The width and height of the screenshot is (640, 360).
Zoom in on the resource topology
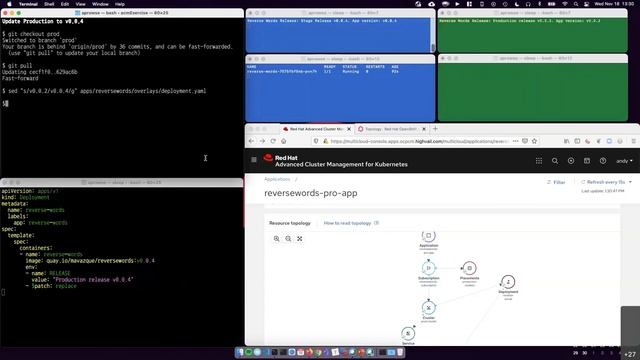click(277, 239)
